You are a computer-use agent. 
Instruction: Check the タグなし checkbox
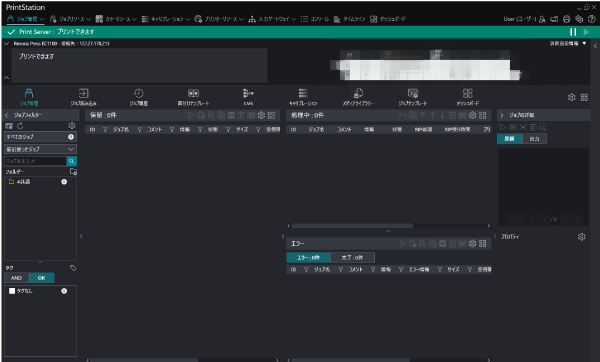pos(12,291)
